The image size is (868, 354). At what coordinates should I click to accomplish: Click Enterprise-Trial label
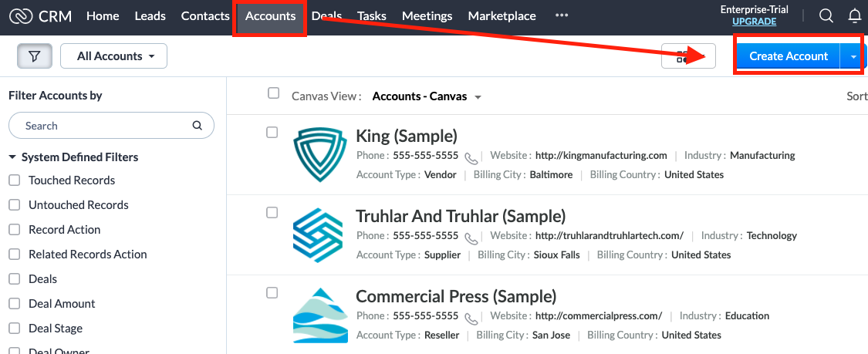(754, 10)
